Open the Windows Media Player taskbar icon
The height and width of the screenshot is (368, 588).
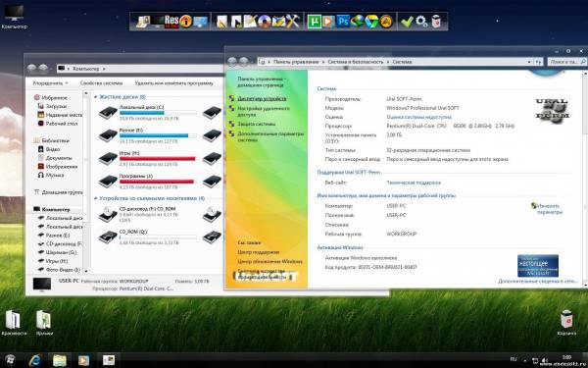pyautogui.click(x=84, y=360)
